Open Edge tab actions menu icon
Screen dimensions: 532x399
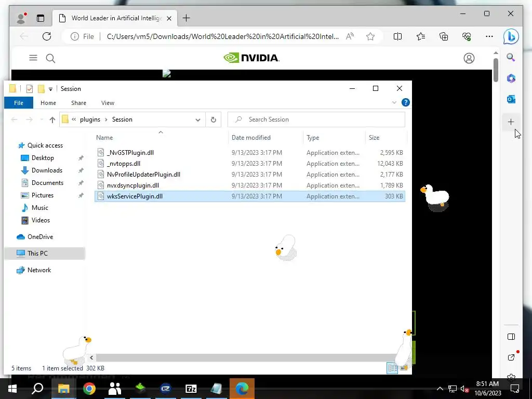[41, 18]
